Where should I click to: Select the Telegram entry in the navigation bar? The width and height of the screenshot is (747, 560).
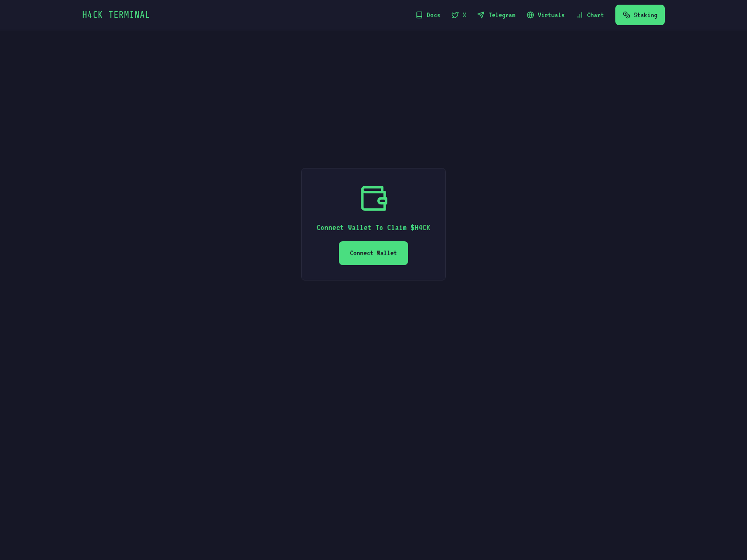[x=496, y=15]
